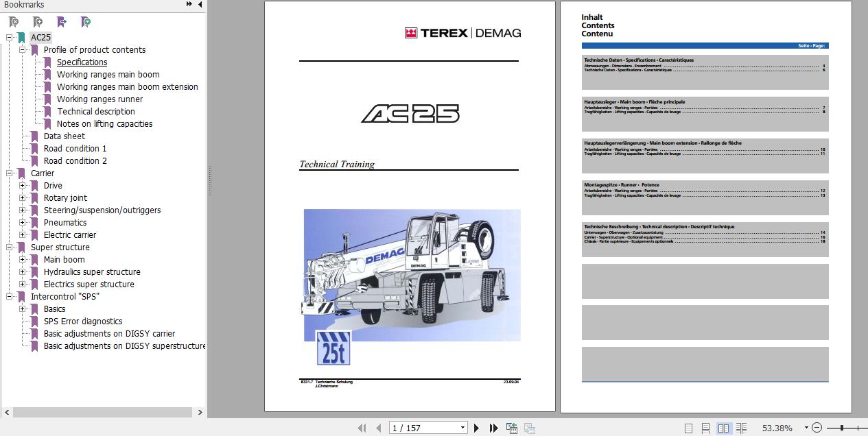Zoom out using the minus icon
This screenshot has width=868, height=436.
(x=818, y=427)
